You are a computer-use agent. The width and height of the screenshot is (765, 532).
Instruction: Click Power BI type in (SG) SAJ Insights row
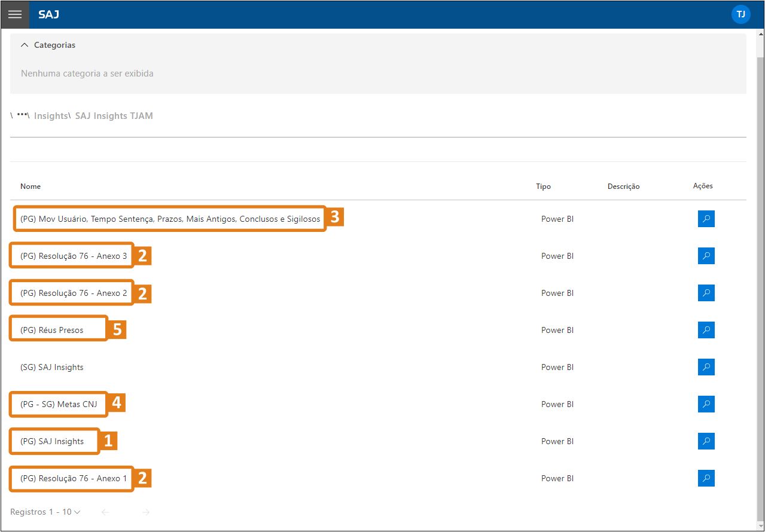tap(557, 367)
